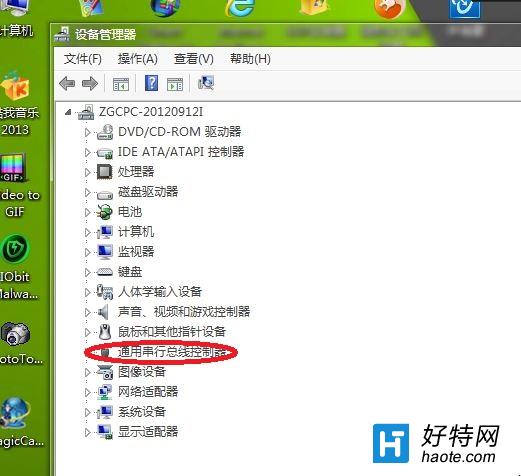Click the keyboard icon beside 键盘
Screen dimensions: 521x476
coord(105,272)
